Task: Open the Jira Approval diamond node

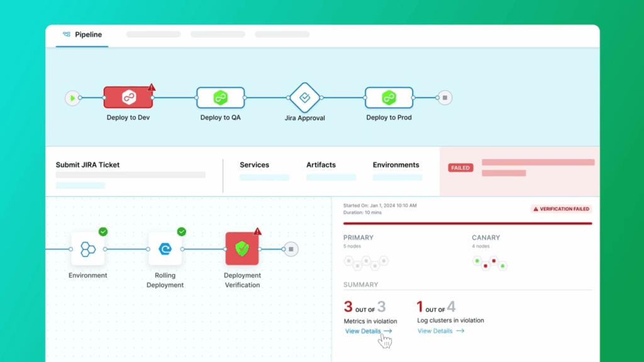Action: pyautogui.click(x=305, y=97)
